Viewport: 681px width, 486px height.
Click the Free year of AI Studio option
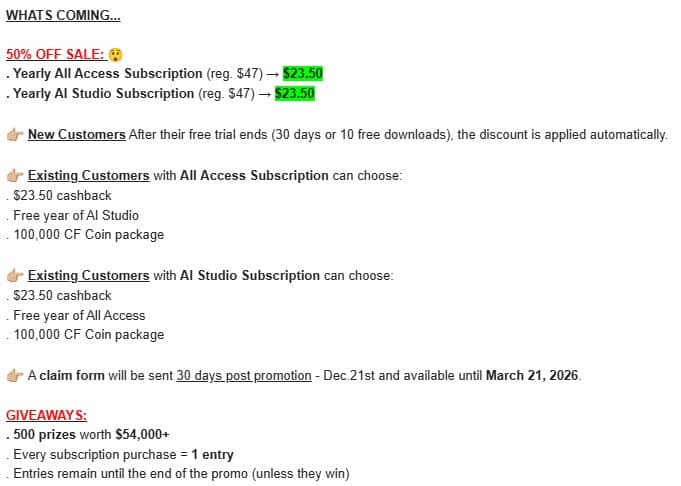(x=76, y=215)
